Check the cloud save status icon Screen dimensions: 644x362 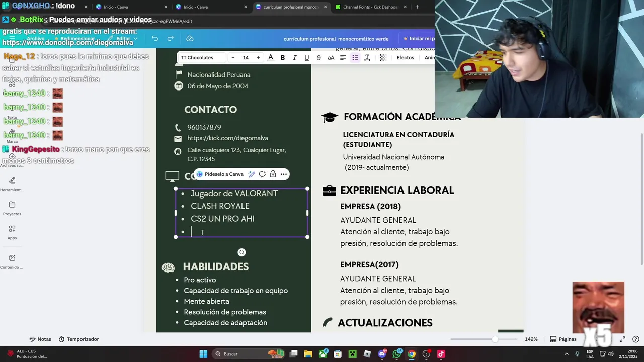[x=190, y=39]
